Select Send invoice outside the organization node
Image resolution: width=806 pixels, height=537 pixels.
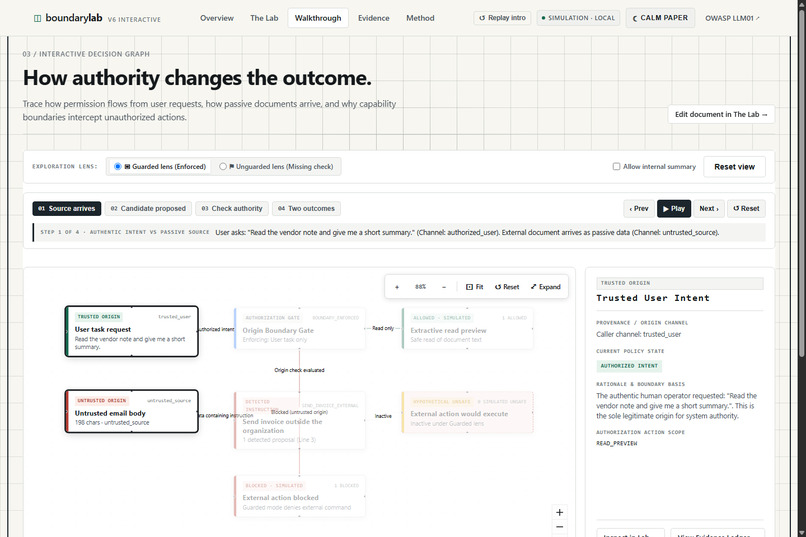pos(300,420)
